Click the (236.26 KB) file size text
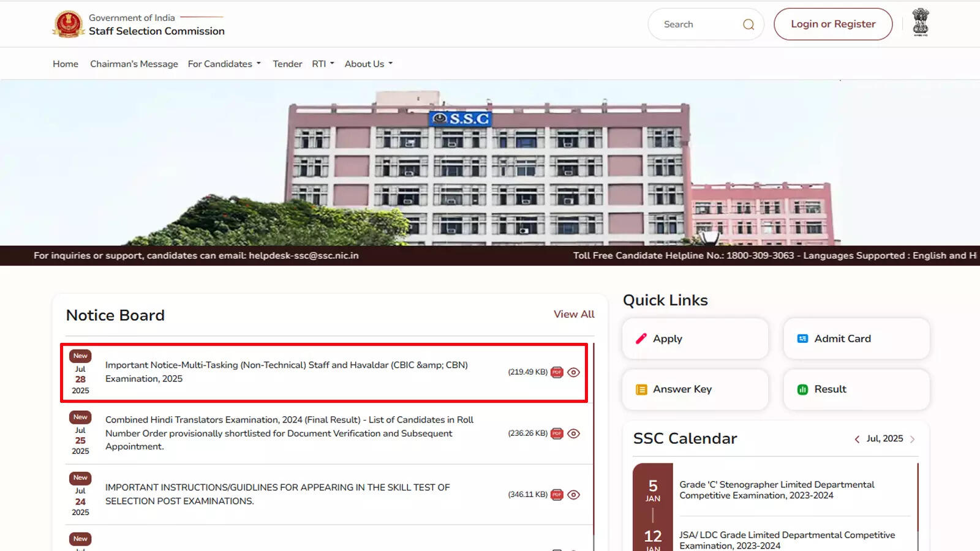 (527, 433)
